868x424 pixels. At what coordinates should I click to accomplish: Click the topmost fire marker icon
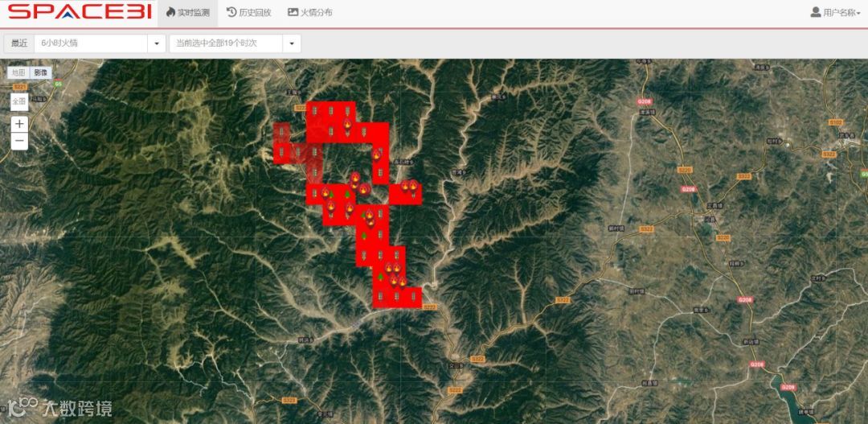348,126
